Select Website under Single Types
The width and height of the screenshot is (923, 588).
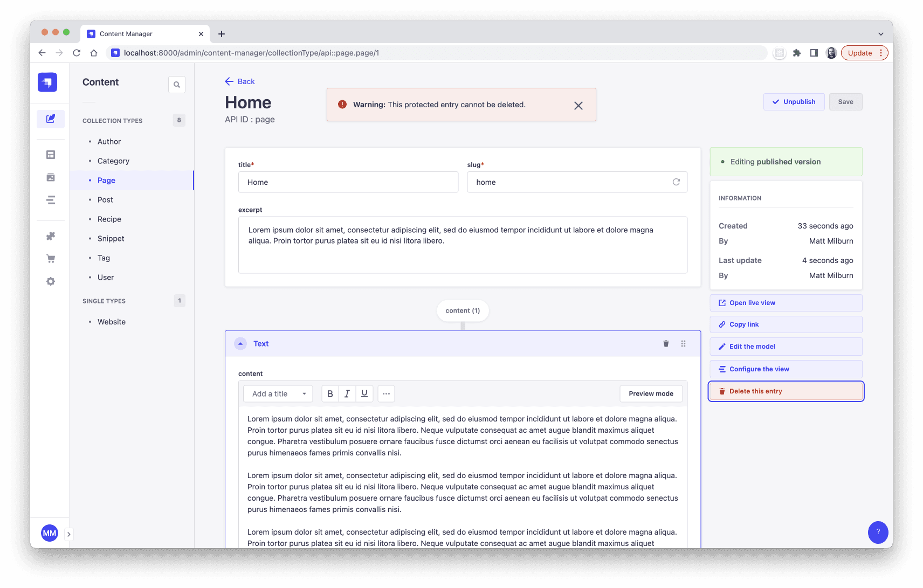pos(112,322)
